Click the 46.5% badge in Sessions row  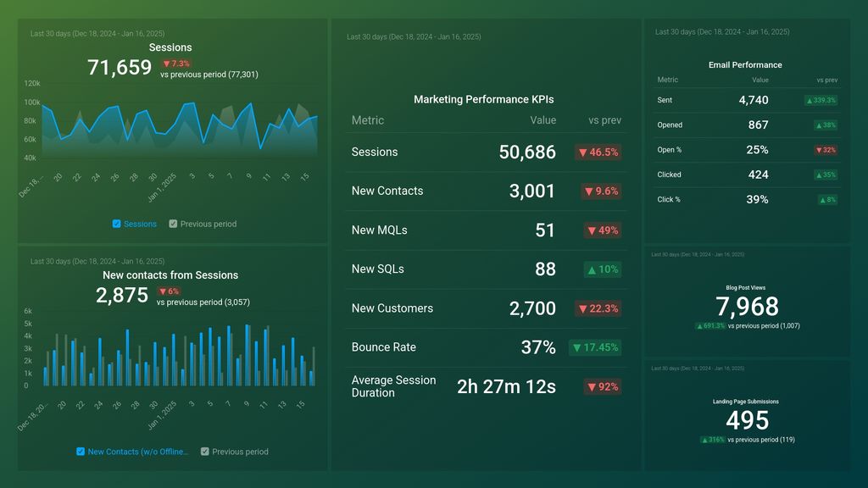pos(598,152)
